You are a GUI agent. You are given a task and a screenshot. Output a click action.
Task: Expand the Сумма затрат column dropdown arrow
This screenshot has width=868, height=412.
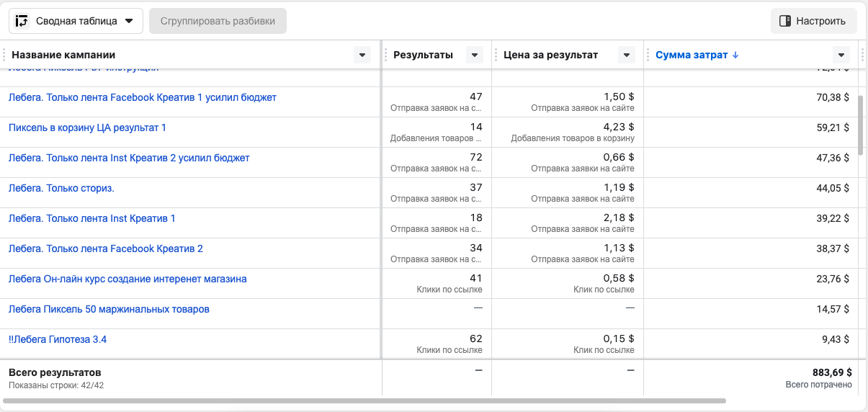click(841, 55)
